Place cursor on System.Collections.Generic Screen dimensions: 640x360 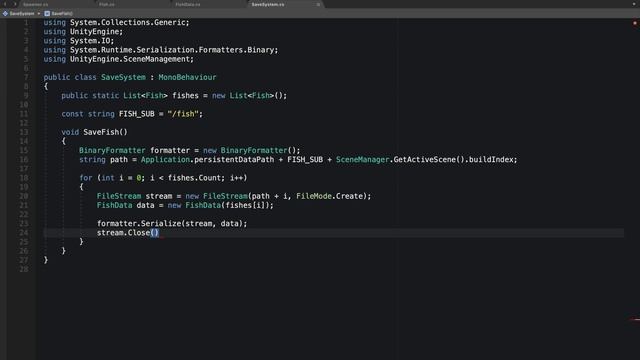coord(129,22)
